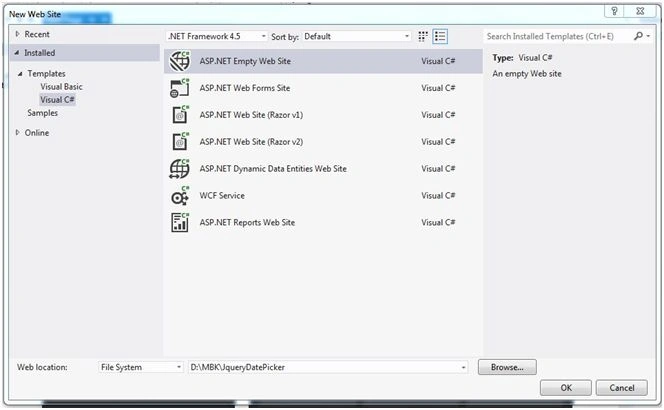664x410 pixels.
Task: Open the .NET Framework 4.5 version dropdown
Action: click(x=216, y=36)
